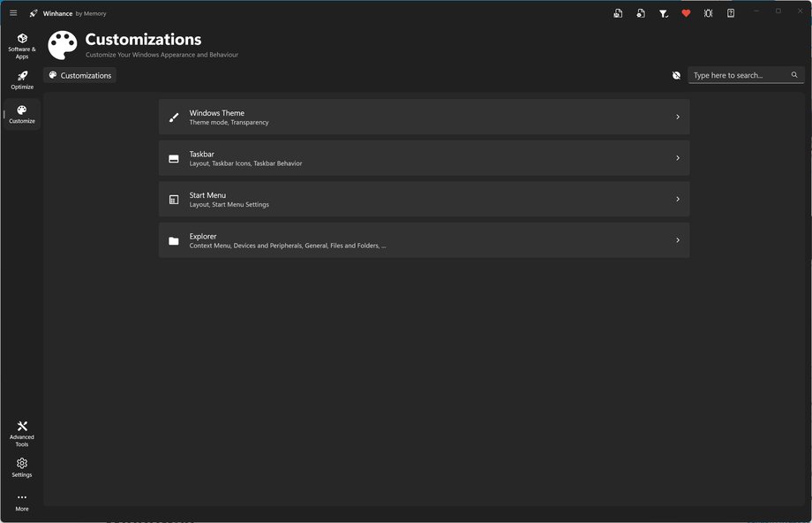Click the red heart donate icon

[686, 13]
